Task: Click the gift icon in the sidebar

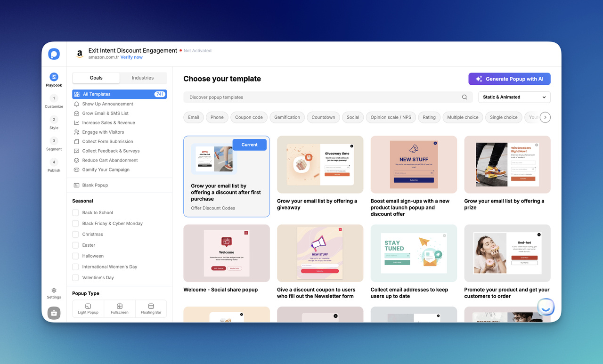Action: (54, 313)
